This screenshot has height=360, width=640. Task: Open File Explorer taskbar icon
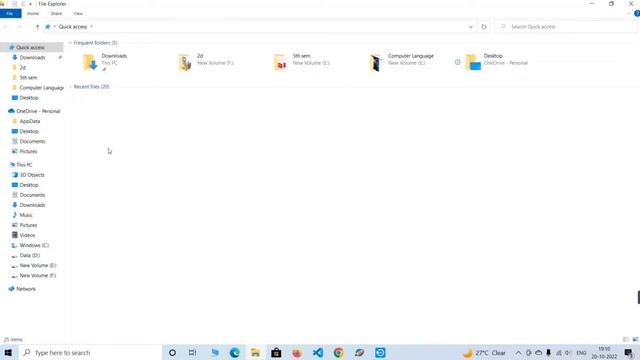click(256, 353)
